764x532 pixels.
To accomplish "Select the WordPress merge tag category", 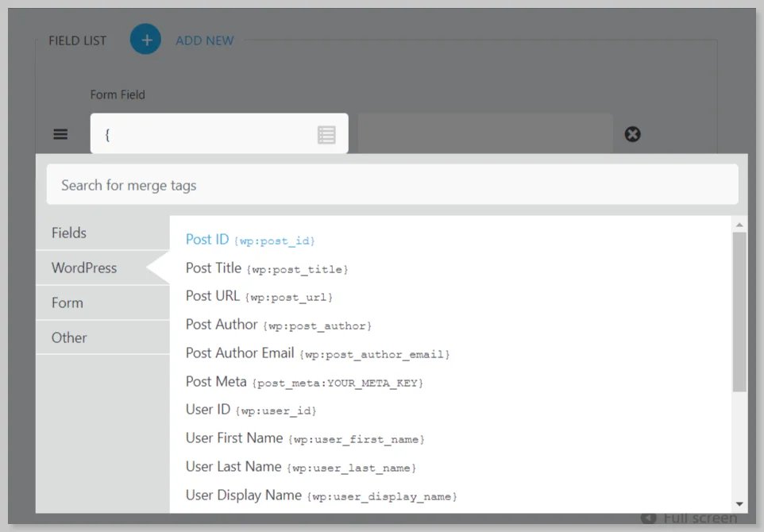I will [84, 268].
